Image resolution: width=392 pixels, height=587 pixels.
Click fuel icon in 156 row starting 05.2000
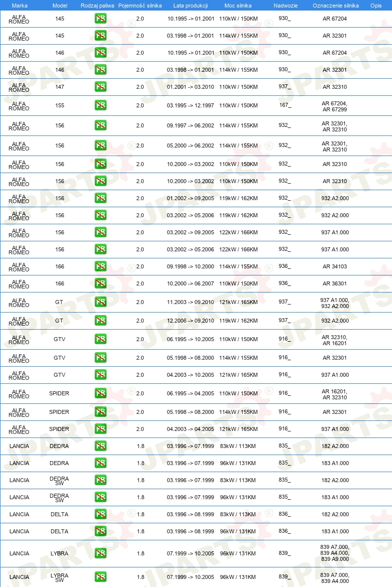(101, 145)
